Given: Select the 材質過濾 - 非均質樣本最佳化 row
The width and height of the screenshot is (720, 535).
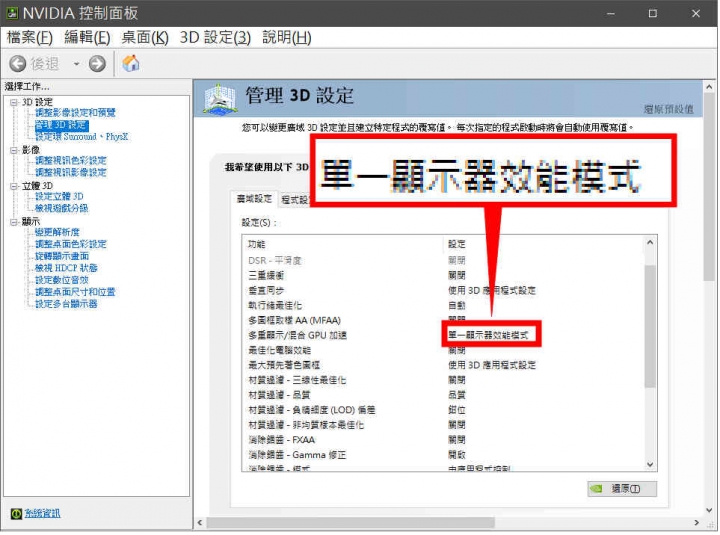Looking at the screenshot, I should tap(443, 425).
